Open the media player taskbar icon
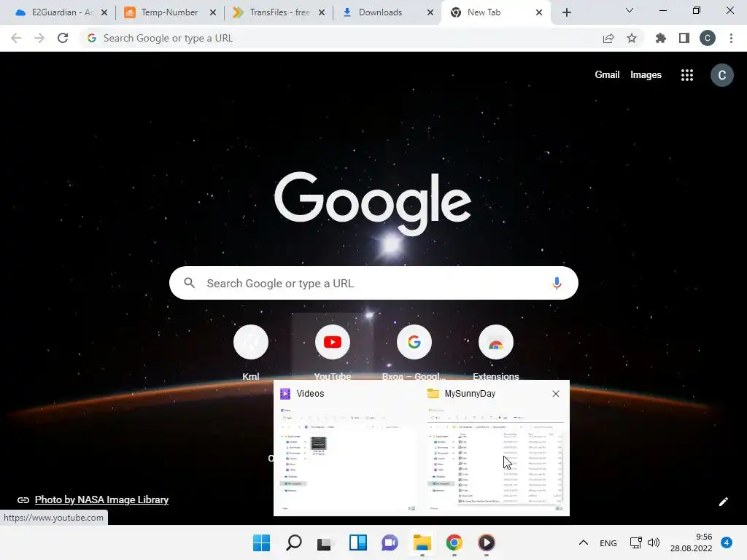The height and width of the screenshot is (560, 747). point(486,542)
